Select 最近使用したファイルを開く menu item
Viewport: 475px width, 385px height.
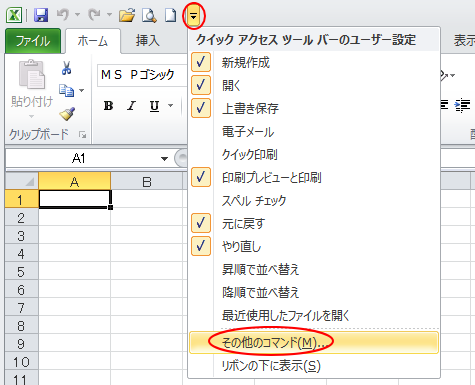point(313,315)
